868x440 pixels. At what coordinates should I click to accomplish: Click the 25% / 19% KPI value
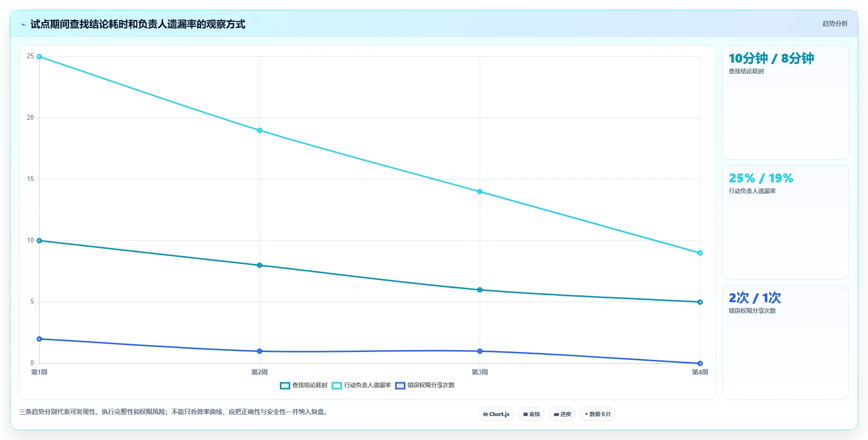point(761,178)
